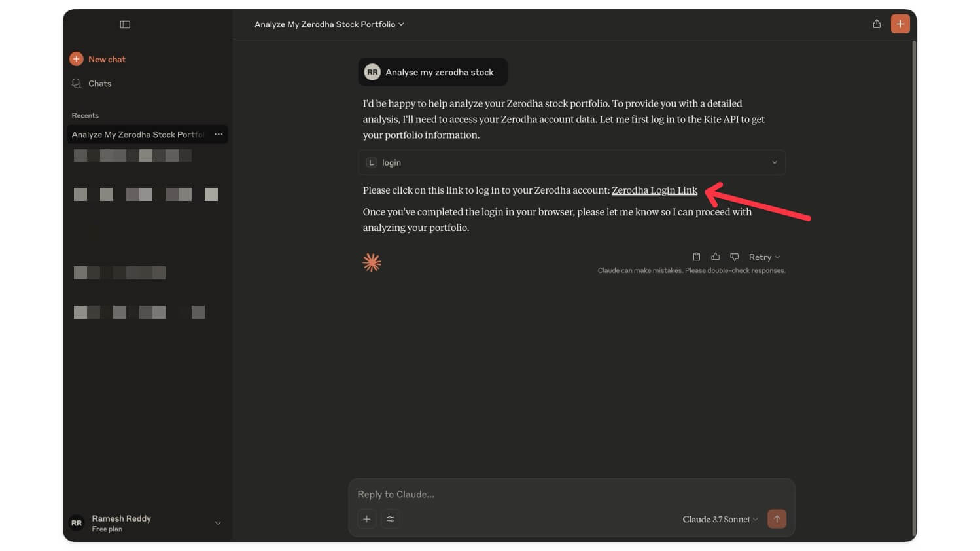
Task: Click the Recents section heading
Action: [85, 115]
